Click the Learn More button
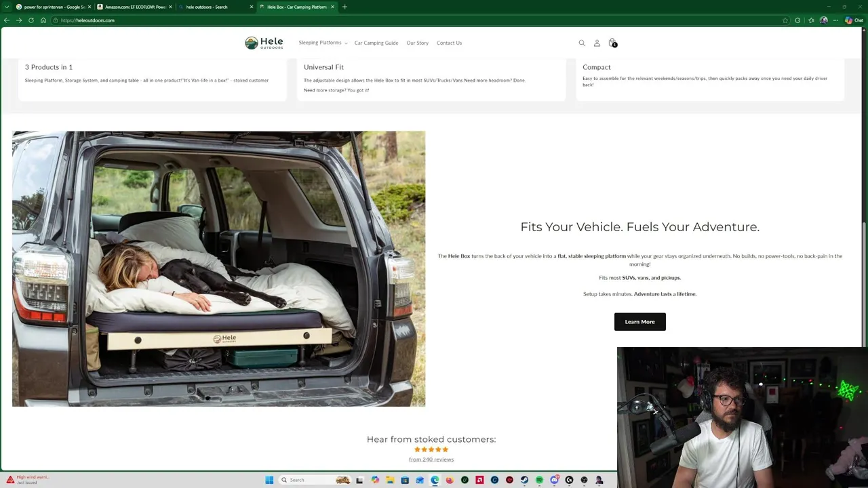Viewport: 868px width, 488px height. coord(639,322)
